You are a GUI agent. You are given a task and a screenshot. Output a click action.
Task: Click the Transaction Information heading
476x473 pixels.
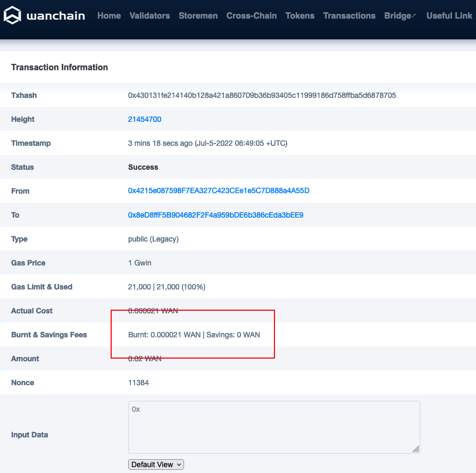click(60, 67)
